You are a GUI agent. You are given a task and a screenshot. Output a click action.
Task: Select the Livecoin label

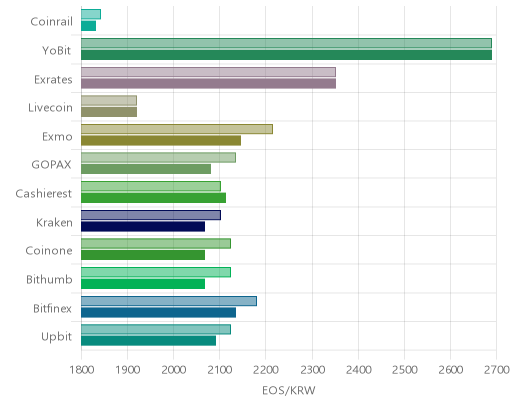pos(50,108)
